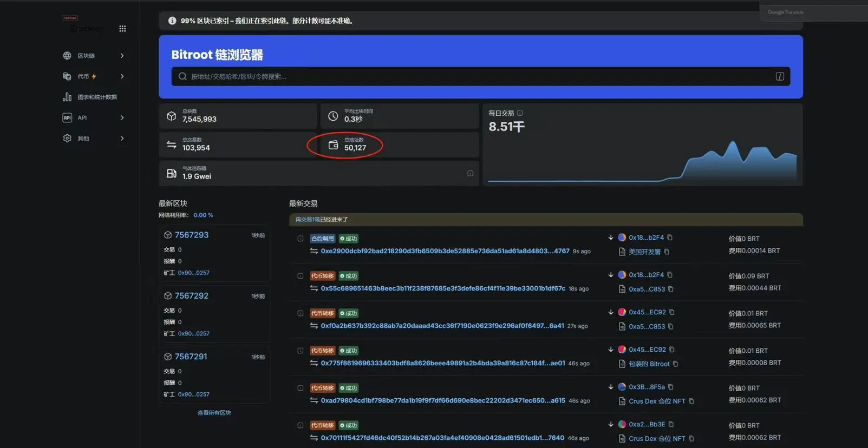Copy 0x45...EC92 in the 0xf0a2b637… transaction row
The width and height of the screenshot is (868, 448).
click(x=672, y=312)
